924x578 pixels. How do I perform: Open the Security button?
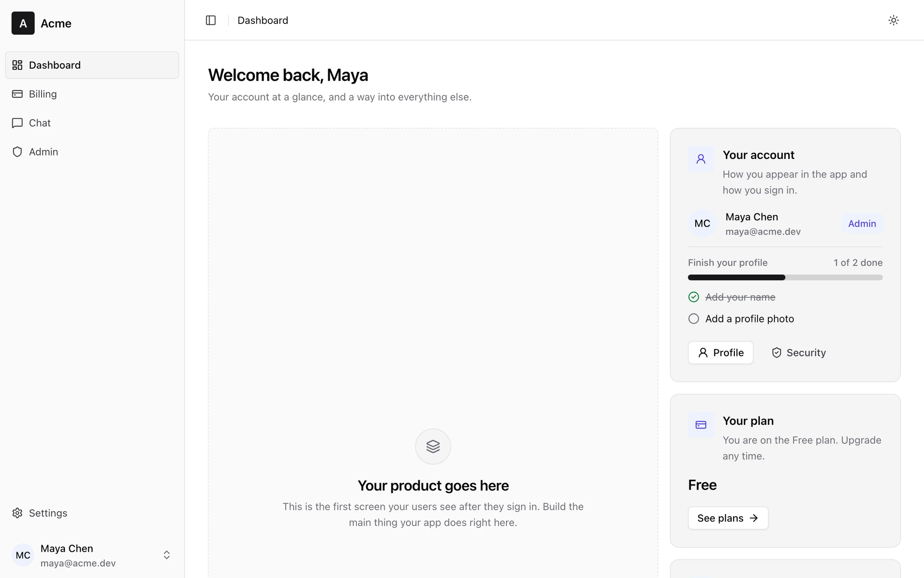[799, 353]
